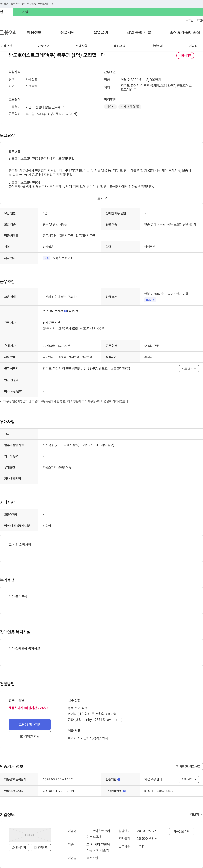Click the company LOGO placeholder

tap(30, 835)
